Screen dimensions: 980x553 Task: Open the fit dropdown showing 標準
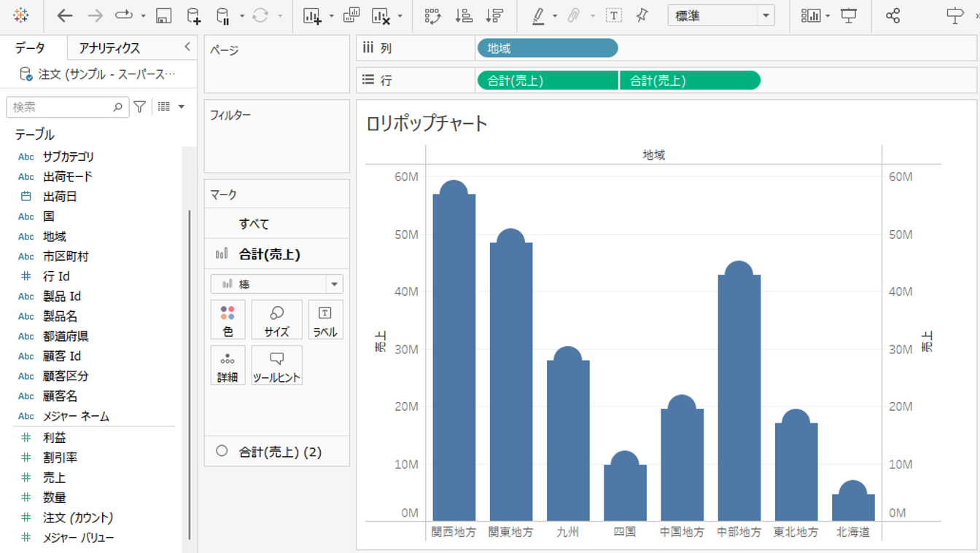pos(721,15)
